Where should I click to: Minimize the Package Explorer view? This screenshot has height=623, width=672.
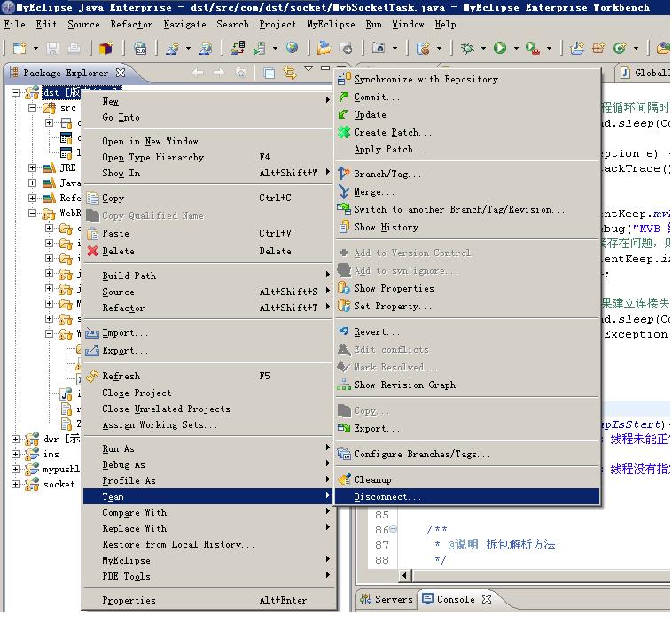[325, 68]
